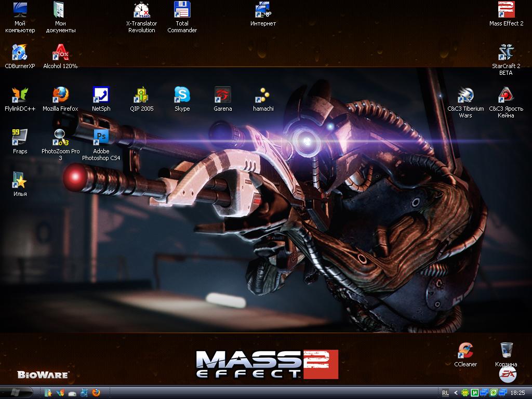Image resolution: width=532 pixels, height=399 pixels.
Task: Click the drive icon in Quick Launch
Action: [x=72, y=393]
